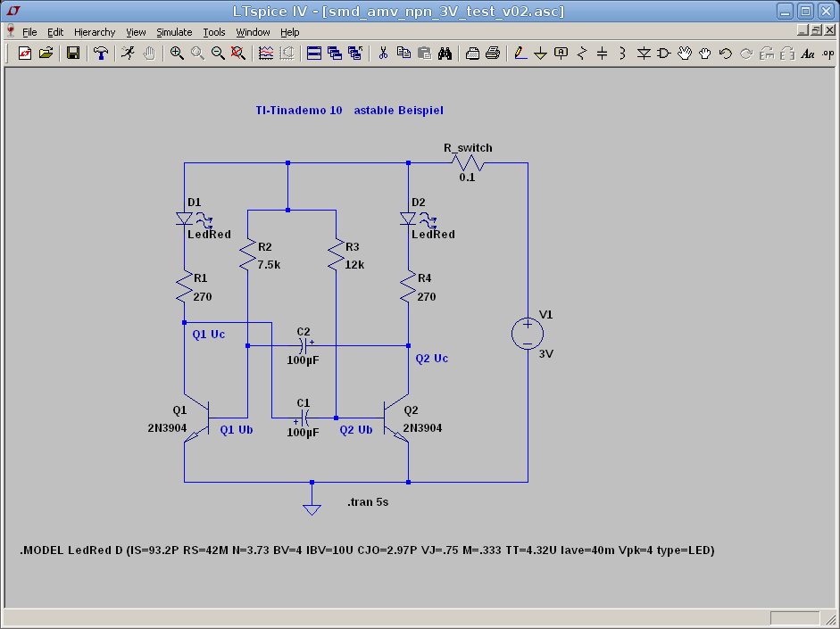Click the autorange waveform plot icon
The image size is (840, 629).
[266, 53]
